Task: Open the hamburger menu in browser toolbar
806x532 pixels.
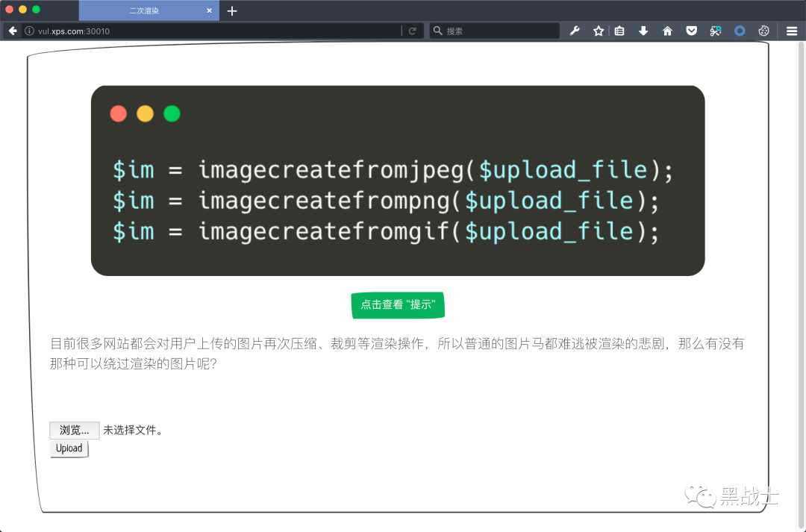Action: tap(792, 31)
